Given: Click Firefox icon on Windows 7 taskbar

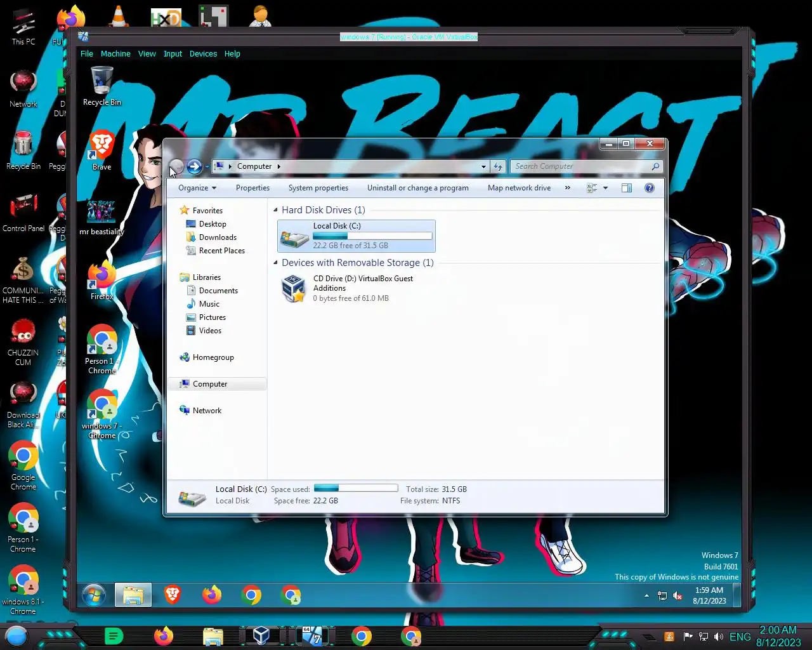Looking at the screenshot, I should click(x=212, y=595).
